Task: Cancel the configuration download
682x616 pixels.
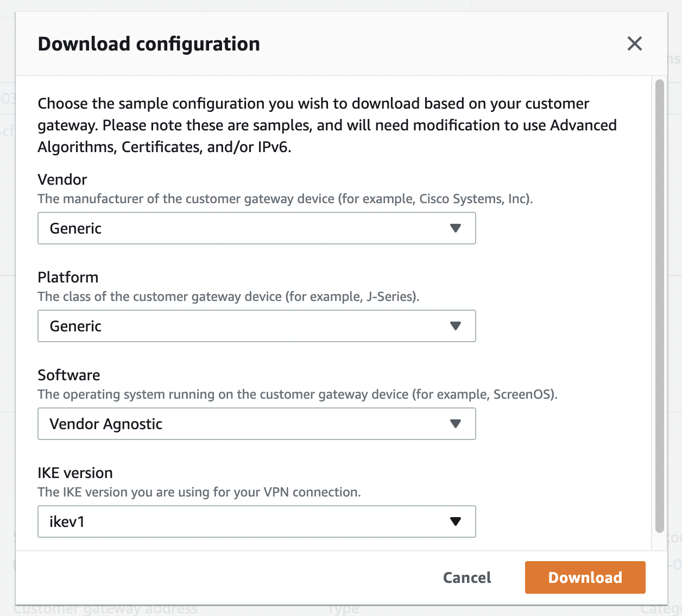Action: pos(467,577)
